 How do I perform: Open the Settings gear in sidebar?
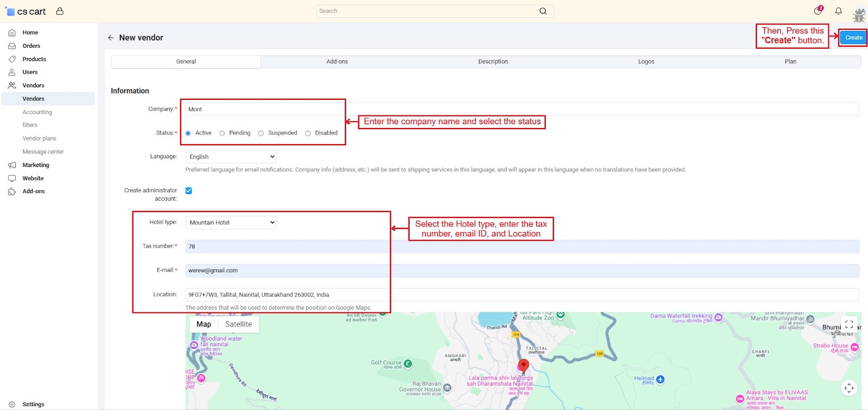pos(12,404)
